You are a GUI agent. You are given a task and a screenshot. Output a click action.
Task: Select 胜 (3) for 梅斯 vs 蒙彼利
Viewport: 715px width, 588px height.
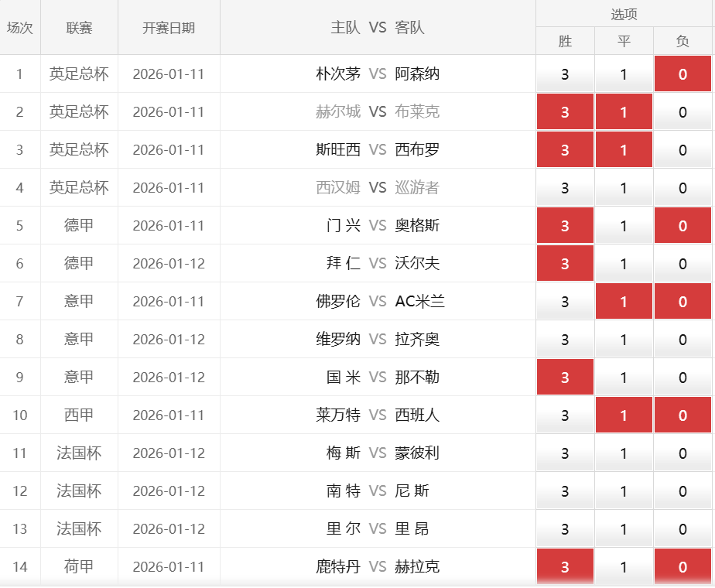pyautogui.click(x=566, y=453)
